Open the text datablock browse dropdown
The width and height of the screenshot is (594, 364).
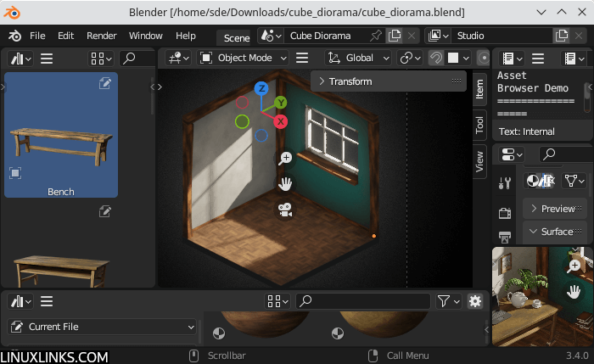coord(574,59)
